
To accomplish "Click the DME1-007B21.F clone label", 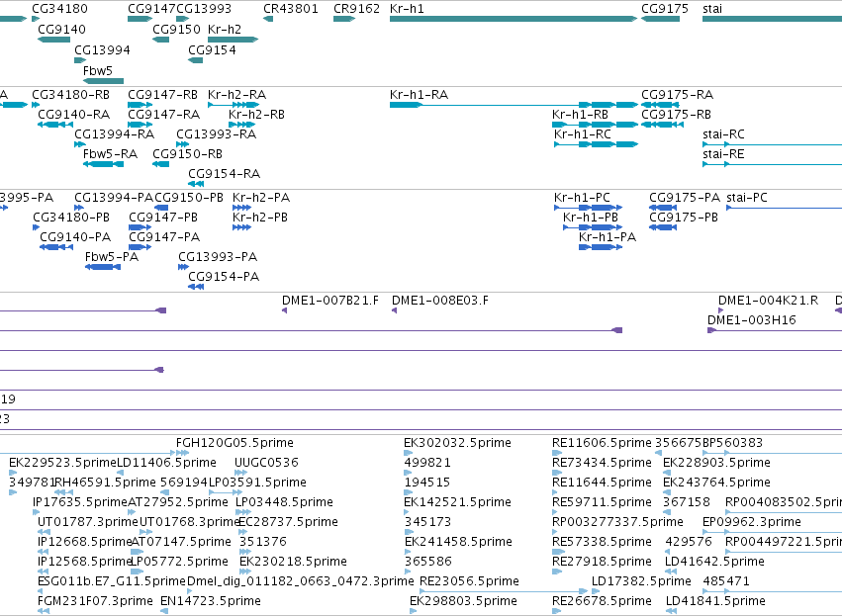I will pos(330,300).
